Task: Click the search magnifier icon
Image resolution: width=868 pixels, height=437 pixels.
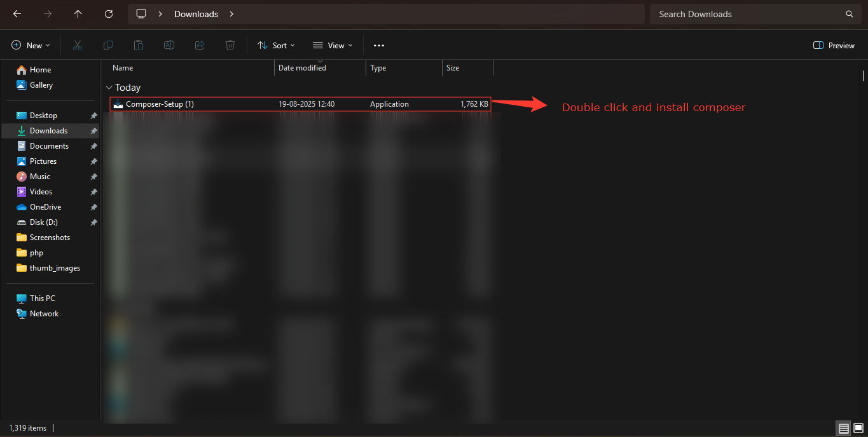Action: (850, 14)
